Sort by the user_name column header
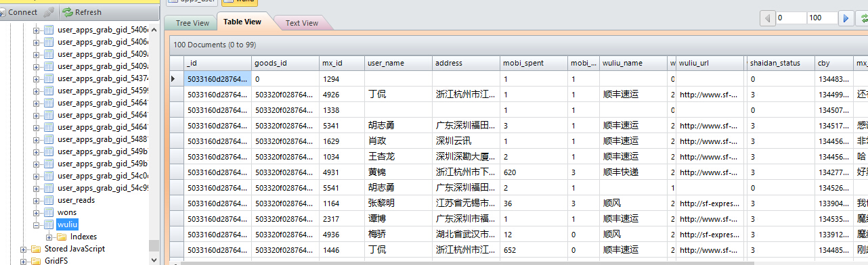The height and width of the screenshot is (265, 868). 398,63
